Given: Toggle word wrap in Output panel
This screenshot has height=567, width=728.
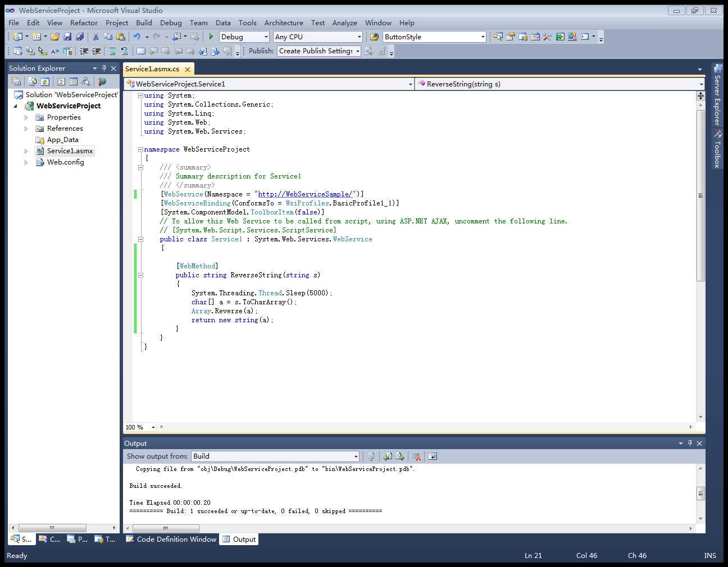Looking at the screenshot, I should (433, 456).
